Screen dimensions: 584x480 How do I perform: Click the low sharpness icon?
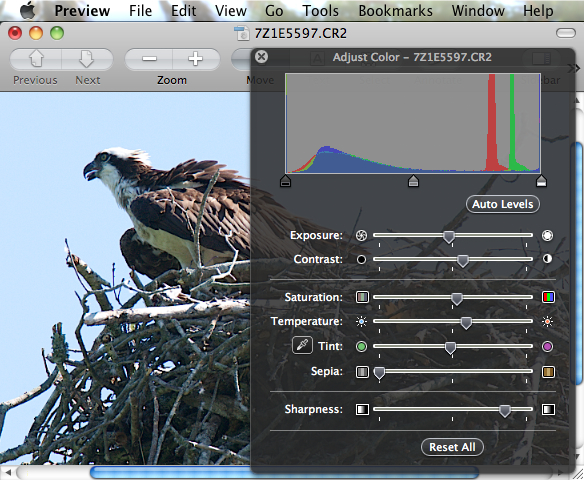click(x=362, y=409)
